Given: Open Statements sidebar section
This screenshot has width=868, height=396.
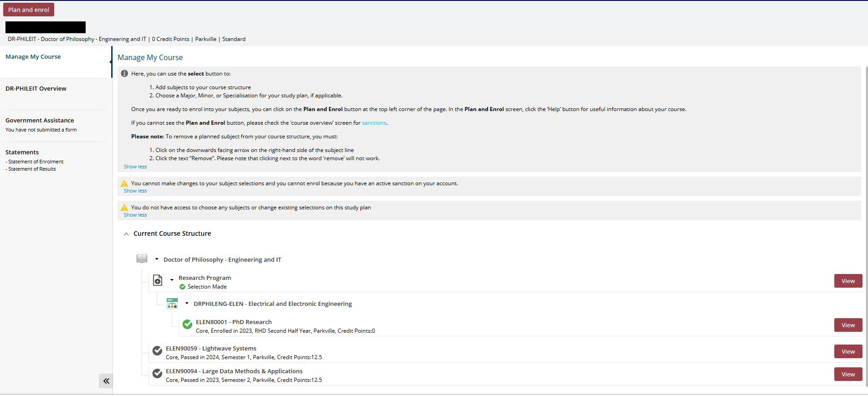Looking at the screenshot, I should click(22, 152).
